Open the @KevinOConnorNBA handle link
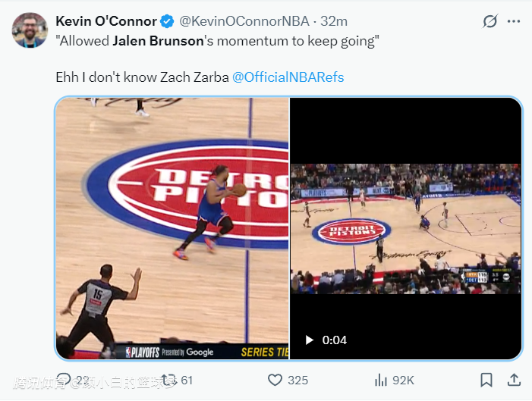Viewport: 532px width, 401px height. click(x=245, y=21)
